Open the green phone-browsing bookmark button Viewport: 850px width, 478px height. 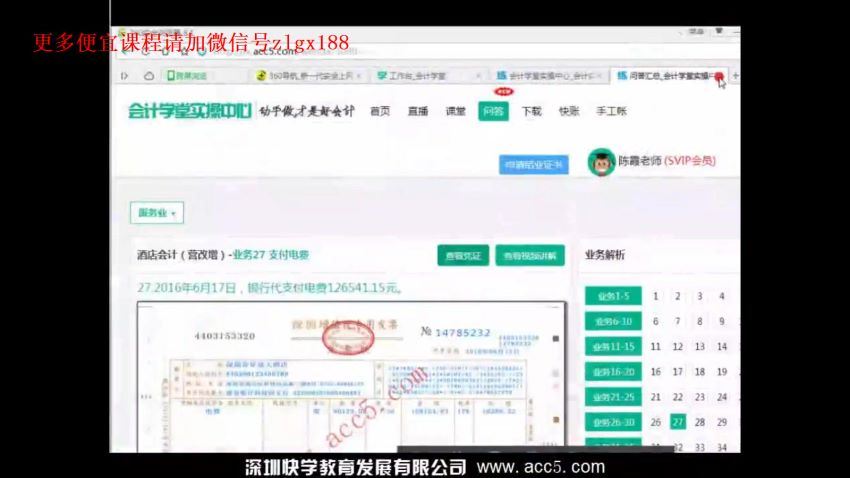pyautogui.click(x=187, y=76)
